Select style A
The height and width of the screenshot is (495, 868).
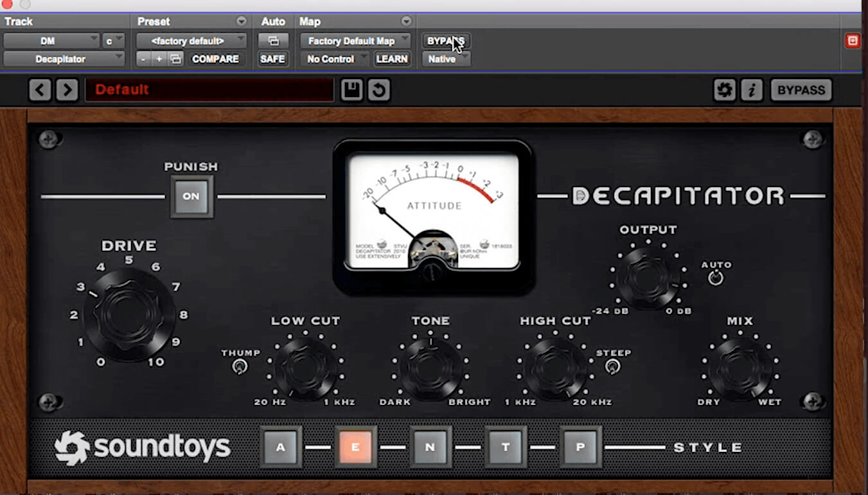pos(281,447)
